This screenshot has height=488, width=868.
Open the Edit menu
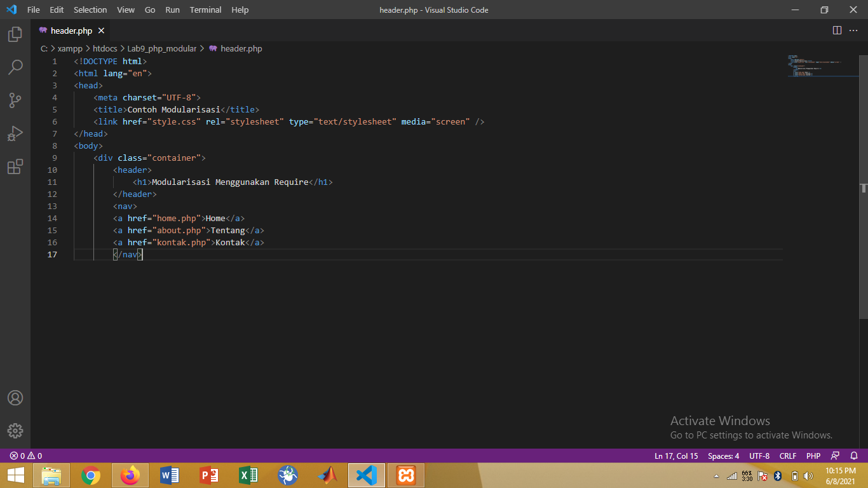(x=57, y=10)
